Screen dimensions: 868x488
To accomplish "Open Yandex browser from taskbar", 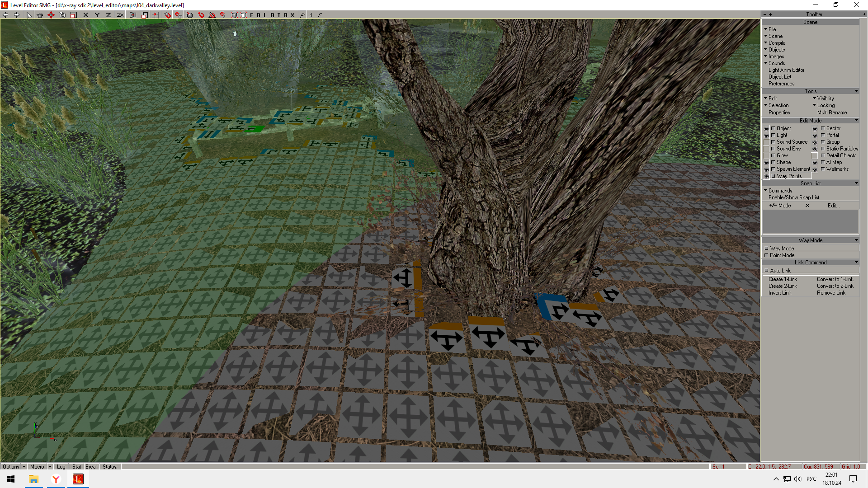I will (x=56, y=479).
